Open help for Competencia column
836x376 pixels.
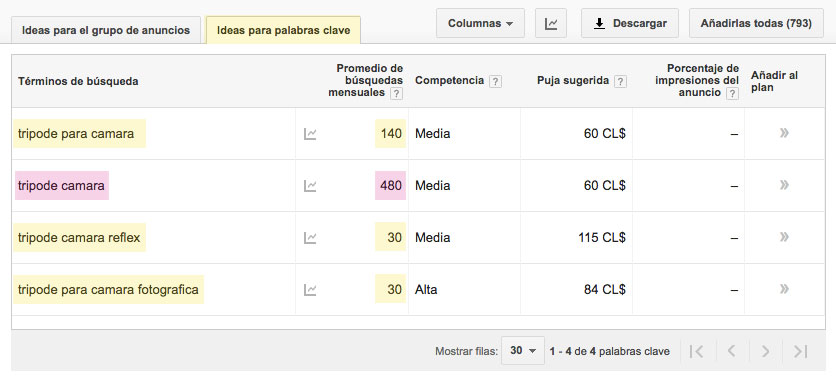coord(495,82)
